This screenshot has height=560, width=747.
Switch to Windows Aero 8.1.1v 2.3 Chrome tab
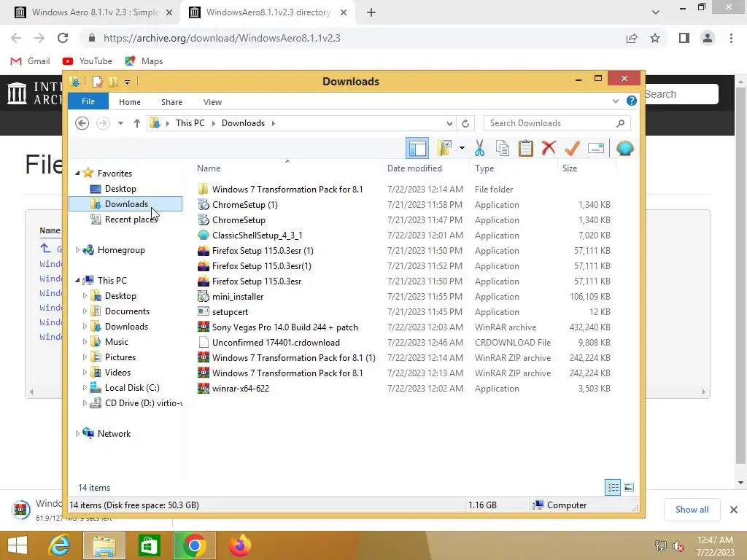click(94, 12)
